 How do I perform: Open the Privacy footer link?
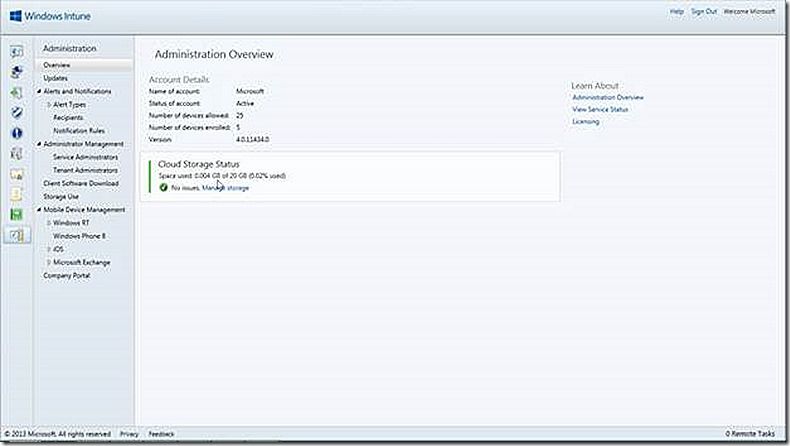tap(129, 434)
